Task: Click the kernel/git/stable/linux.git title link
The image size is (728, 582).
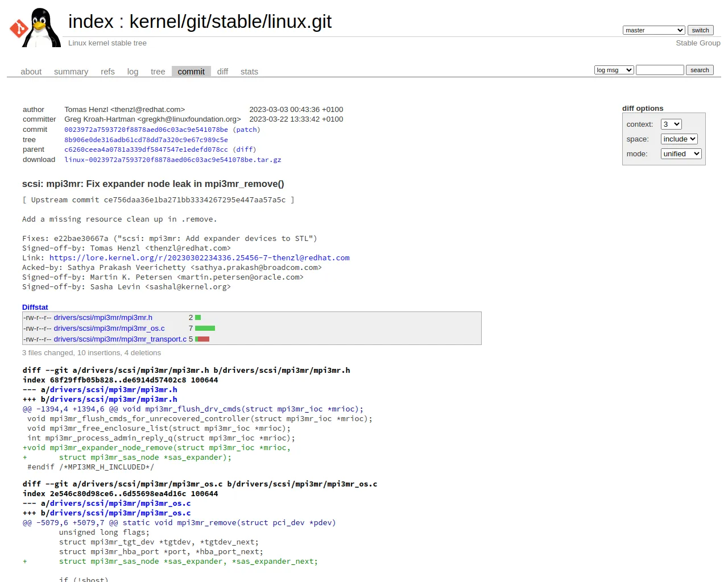Action: tap(230, 22)
